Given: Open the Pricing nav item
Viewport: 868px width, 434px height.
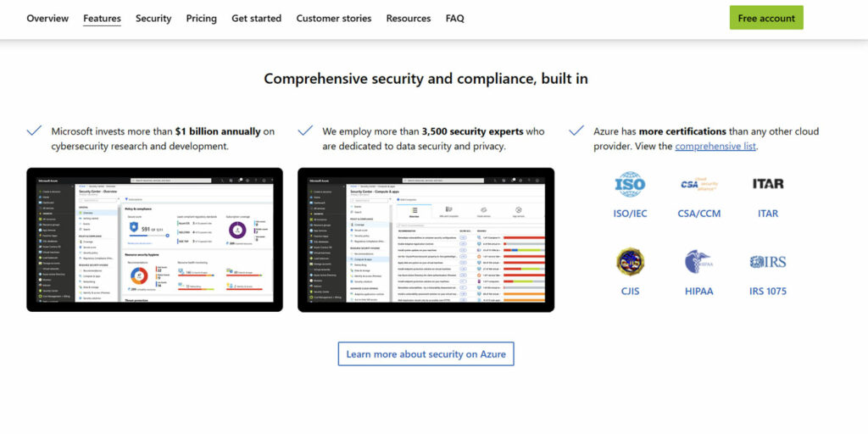Looking at the screenshot, I should tap(202, 19).
